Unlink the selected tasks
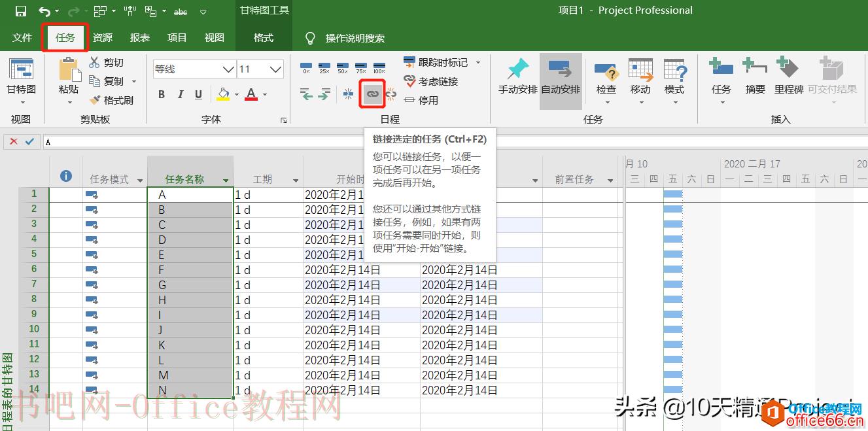868x431 pixels. tap(391, 95)
